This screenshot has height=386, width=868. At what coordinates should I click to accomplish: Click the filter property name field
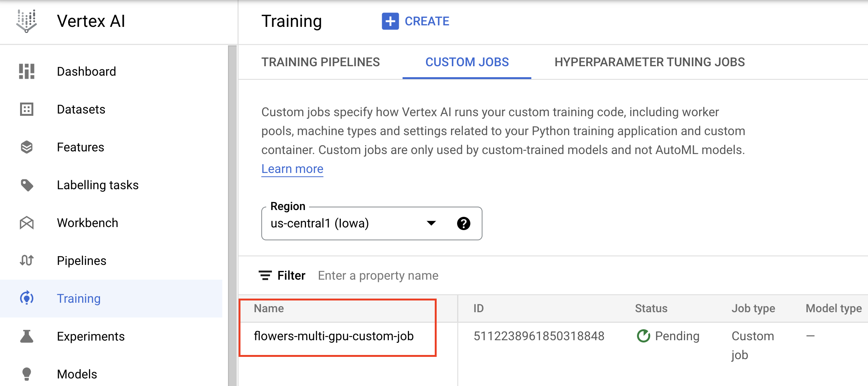click(x=379, y=275)
